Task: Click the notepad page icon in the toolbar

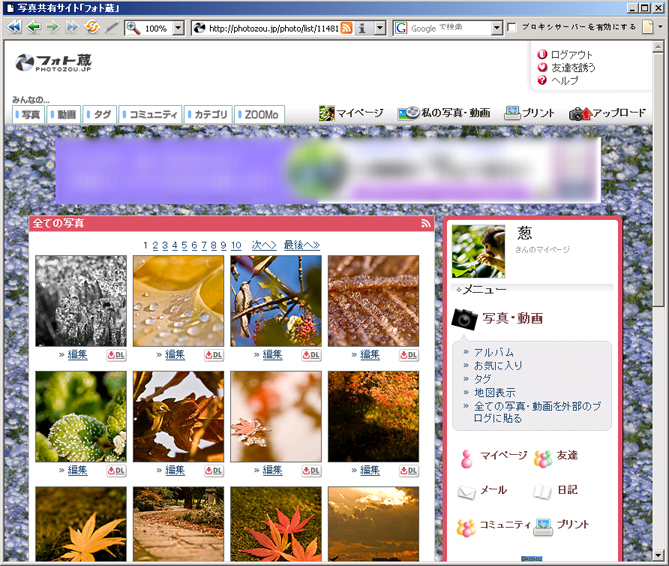Action: pos(648,27)
